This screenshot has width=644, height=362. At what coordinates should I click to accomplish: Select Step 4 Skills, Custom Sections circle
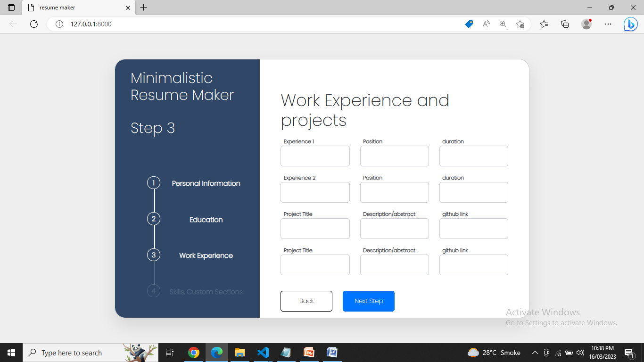click(153, 291)
